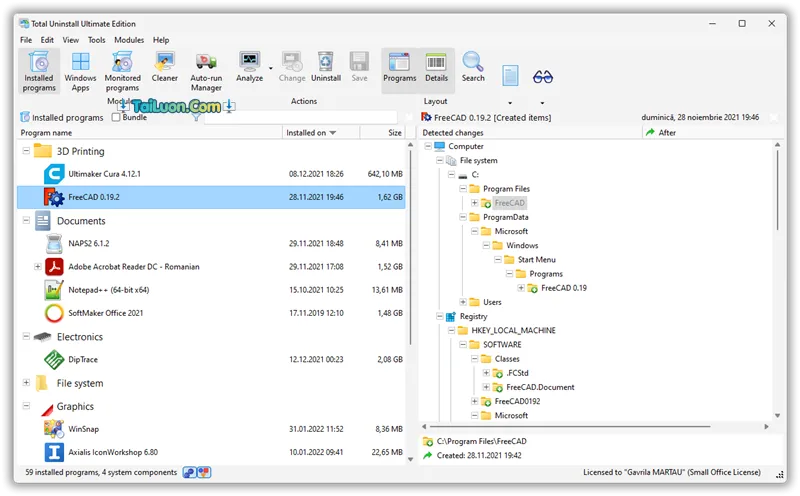Select FreeCAD.Document registry key
The width and height of the screenshot is (800, 496).
[540, 387]
